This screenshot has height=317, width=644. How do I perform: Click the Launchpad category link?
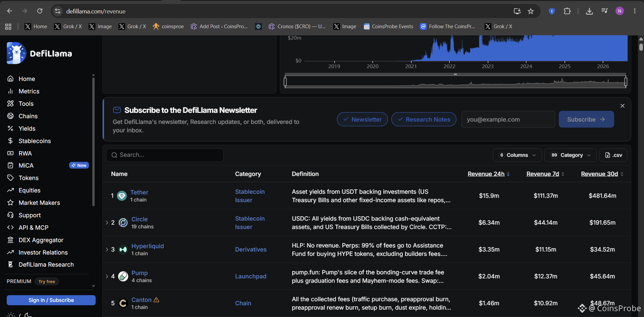tap(251, 276)
